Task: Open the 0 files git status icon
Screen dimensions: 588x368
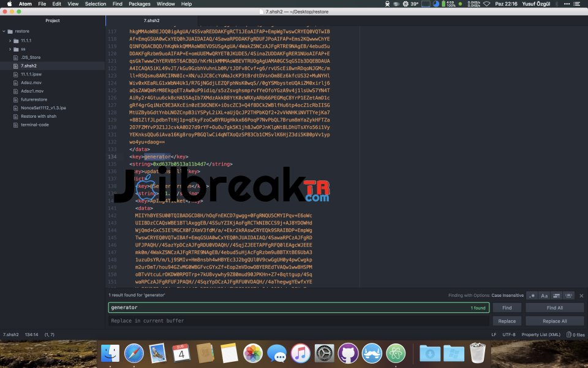Action: (575, 335)
